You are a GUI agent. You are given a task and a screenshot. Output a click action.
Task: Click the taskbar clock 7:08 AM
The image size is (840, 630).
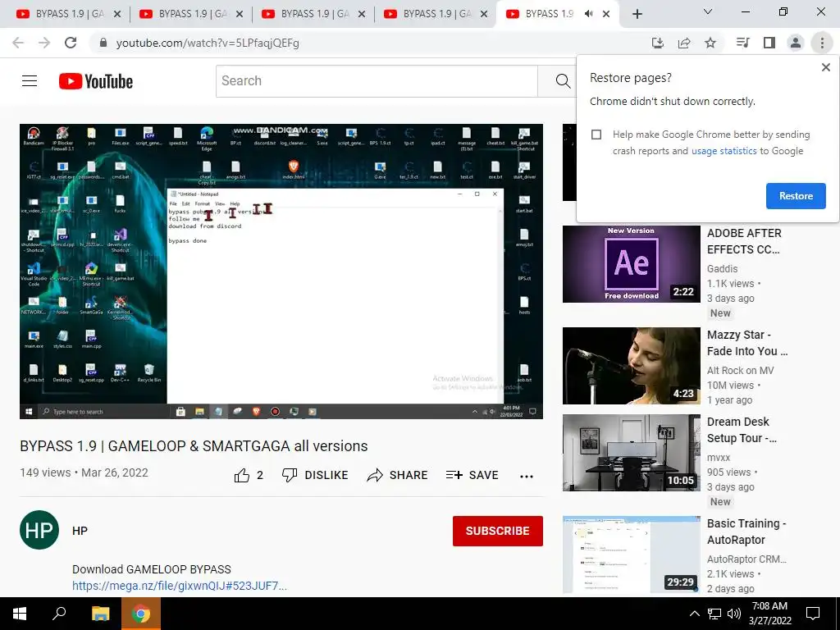click(769, 614)
